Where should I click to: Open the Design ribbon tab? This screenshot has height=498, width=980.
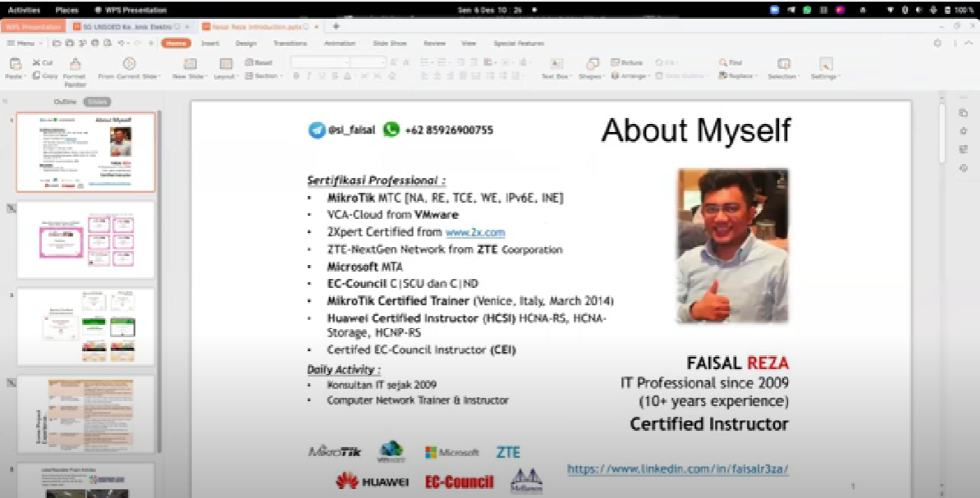(245, 43)
